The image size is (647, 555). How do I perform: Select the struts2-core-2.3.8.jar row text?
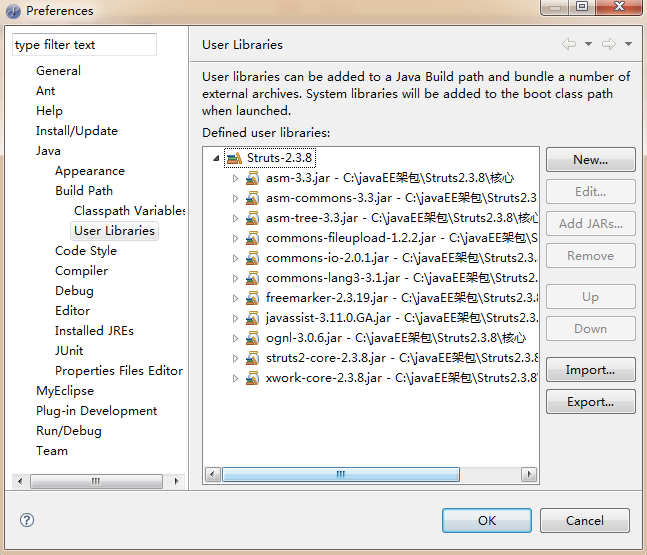click(x=401, y=358)
